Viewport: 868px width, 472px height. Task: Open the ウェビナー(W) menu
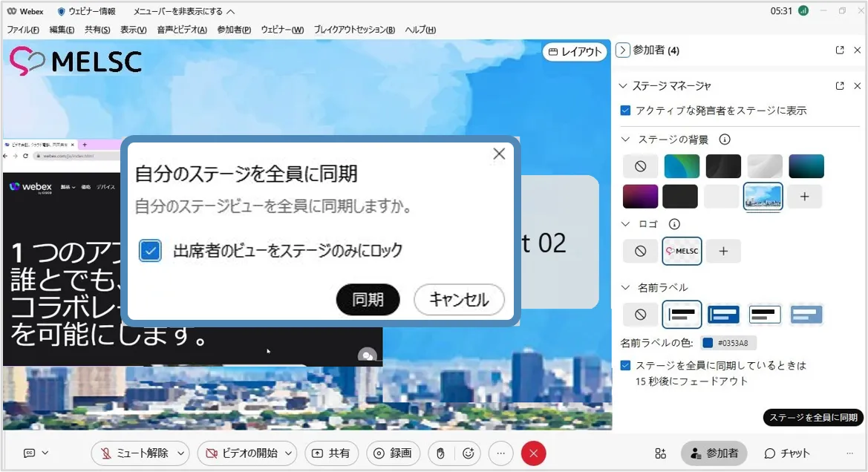(282, 30)
